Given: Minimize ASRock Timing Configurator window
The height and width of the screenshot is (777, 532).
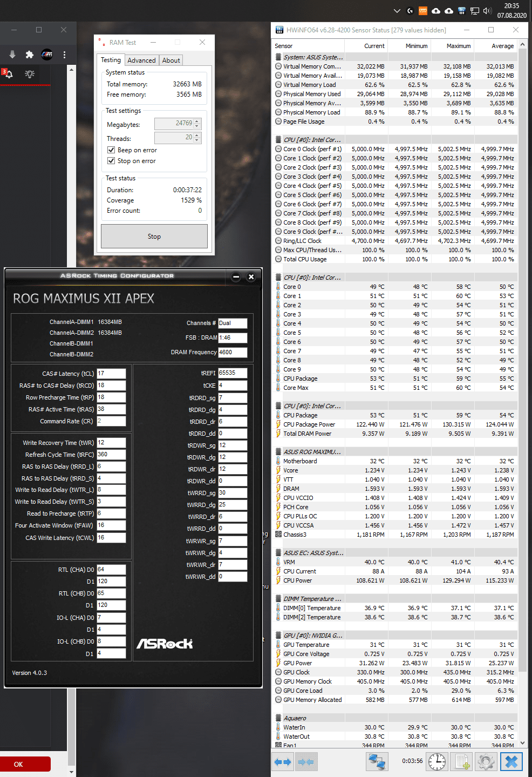Looking at the screenshot, I should tap(236, 277).
